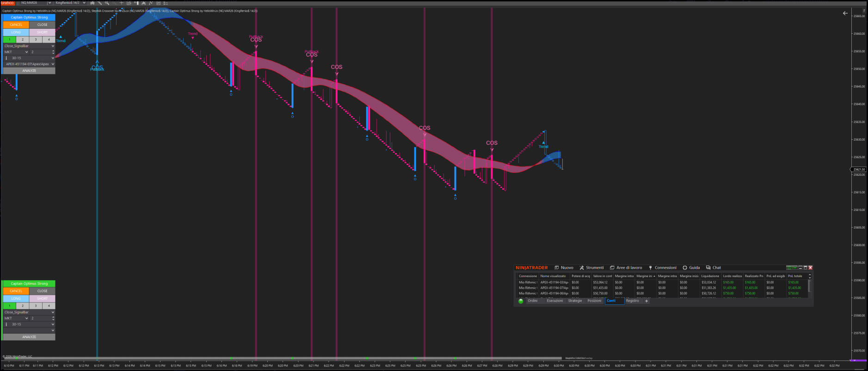Open the Ordini tab
868x371 pixels.
(533, 301)
